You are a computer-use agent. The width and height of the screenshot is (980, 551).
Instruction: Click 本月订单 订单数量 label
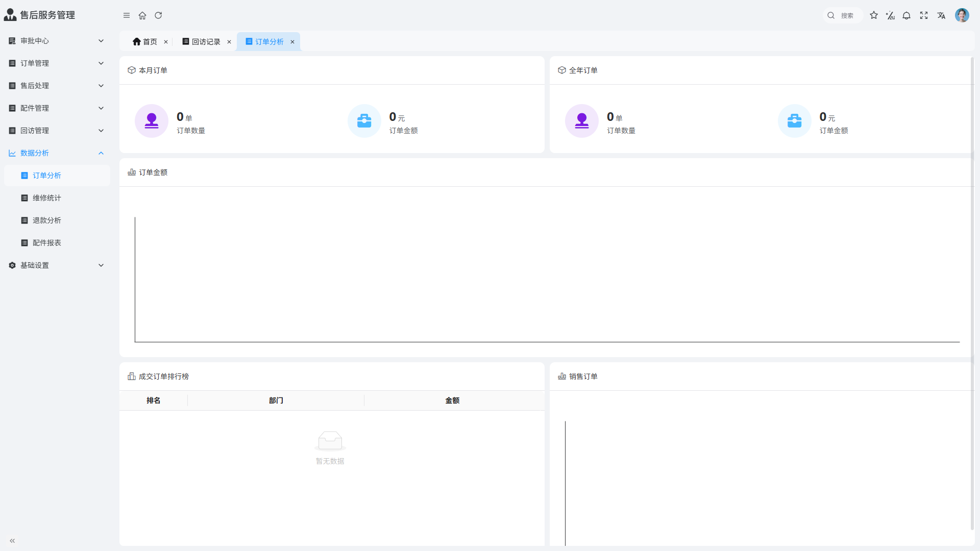pyautogui.click(x=191, y=131)
